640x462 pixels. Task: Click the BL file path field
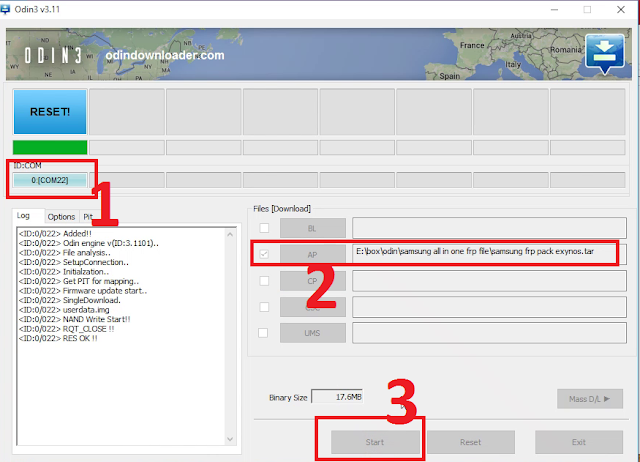(489, 228)
